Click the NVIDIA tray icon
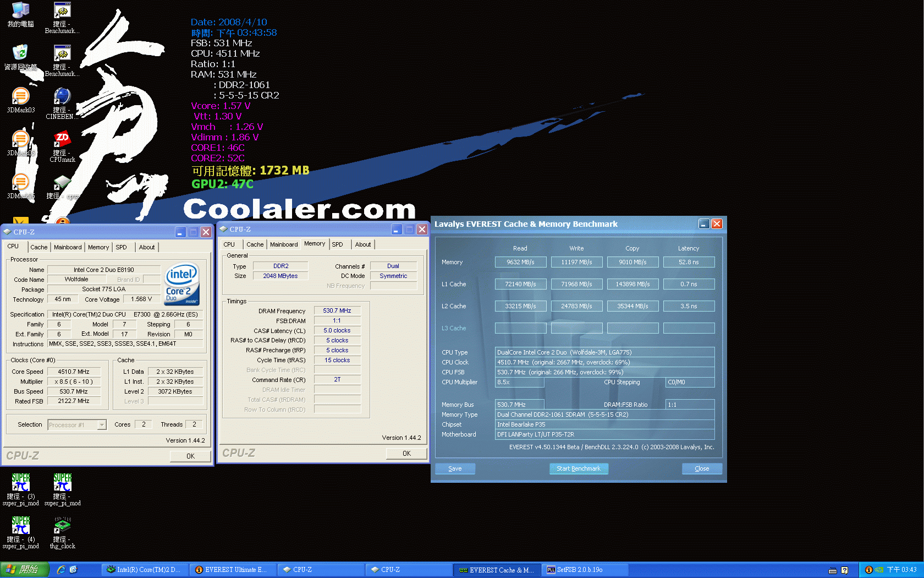924x578 pixels. point(879,570)
